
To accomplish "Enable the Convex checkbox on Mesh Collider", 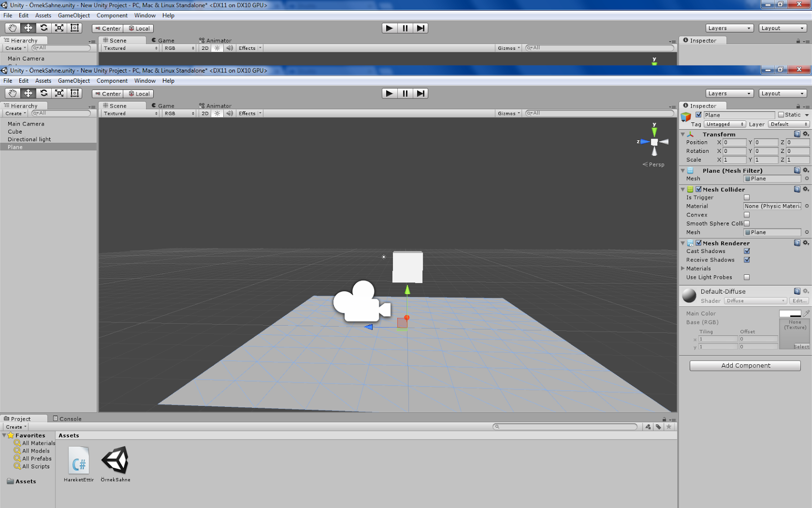I will pos(747,214).
